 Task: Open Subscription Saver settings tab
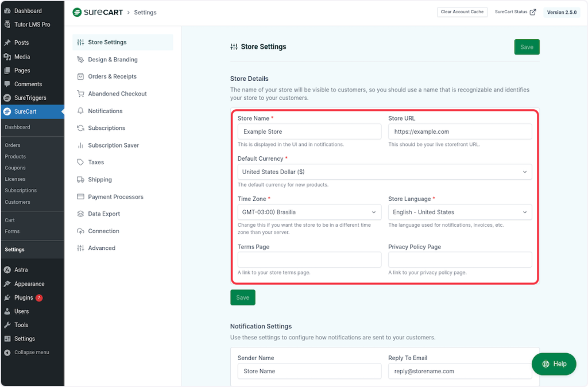point(113,145)
